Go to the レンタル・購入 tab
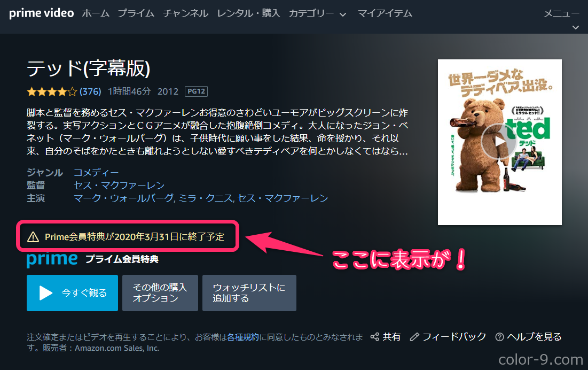This screenshot has height=370, width=588. pos(249,13)
